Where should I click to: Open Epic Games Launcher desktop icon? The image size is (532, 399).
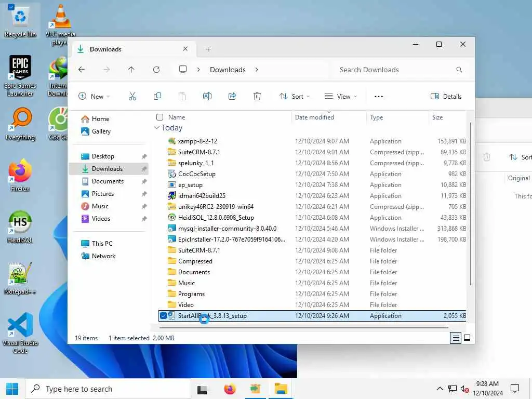click(20, 76)
